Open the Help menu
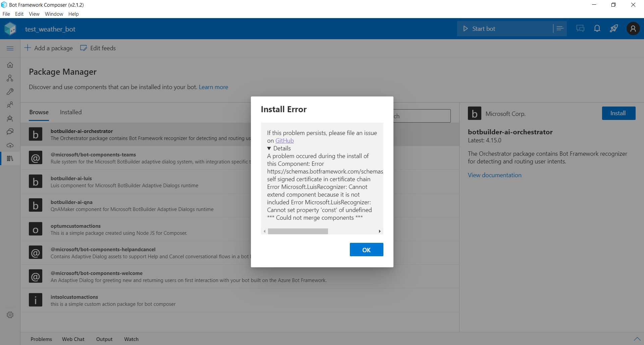This screenshot has width=644, height=345. pyautogui.click(x=73, y=14)
